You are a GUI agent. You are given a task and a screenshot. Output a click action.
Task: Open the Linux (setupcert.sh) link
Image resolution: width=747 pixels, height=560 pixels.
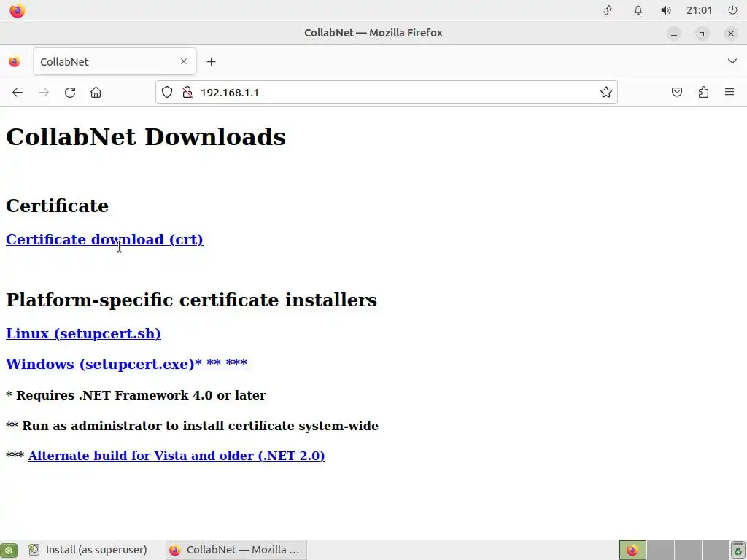(x=83, y=333)
